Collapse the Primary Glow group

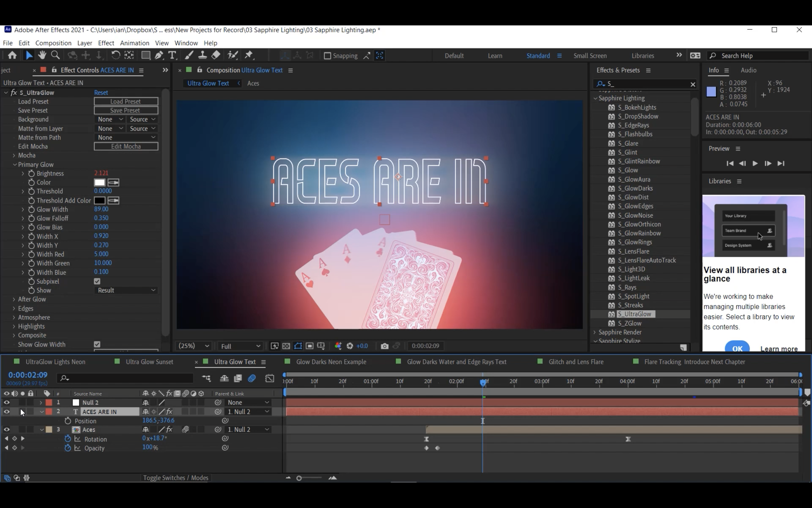(x=15, y=165)
